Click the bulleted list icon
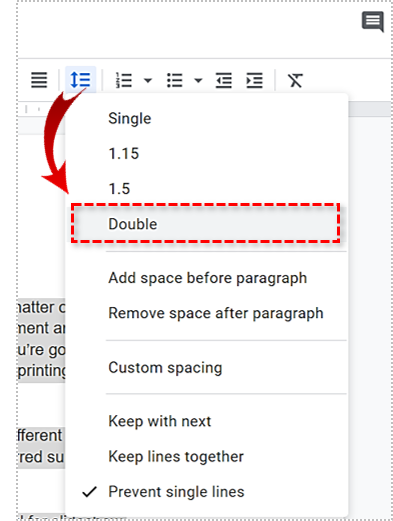Image resolution: width=393 pixels, height=521 pixels. coord(175,80)
